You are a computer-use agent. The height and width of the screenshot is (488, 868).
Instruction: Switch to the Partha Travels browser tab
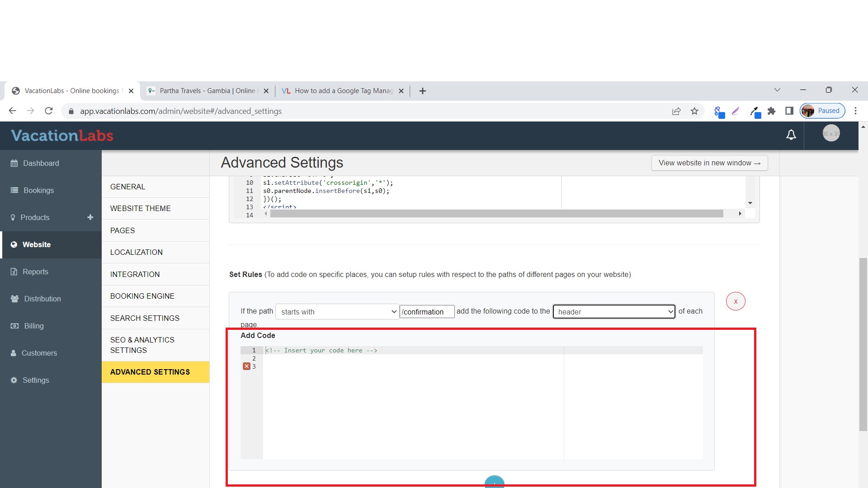click(x=207, y=91)
